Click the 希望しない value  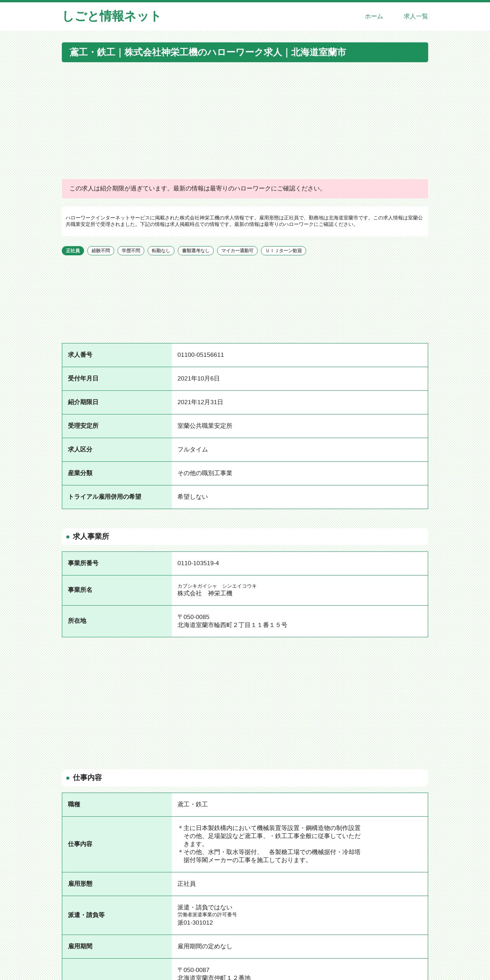point(193,497)
